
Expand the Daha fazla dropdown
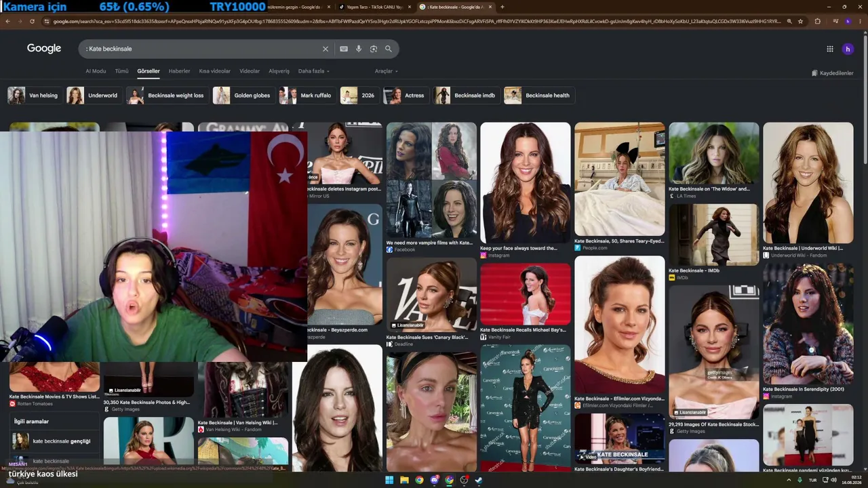(x=314, y=71)
